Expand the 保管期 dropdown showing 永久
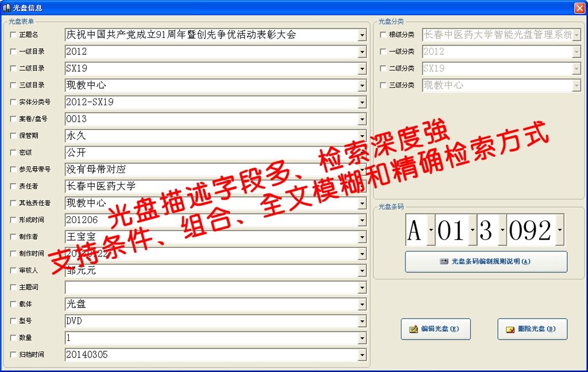 362,136
